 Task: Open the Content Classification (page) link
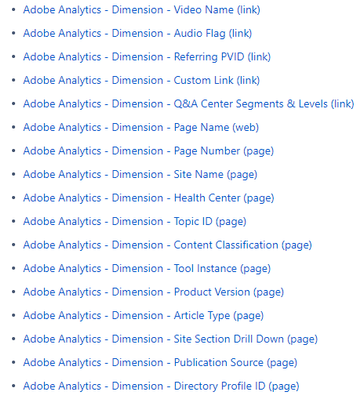(x=167, y=245)
